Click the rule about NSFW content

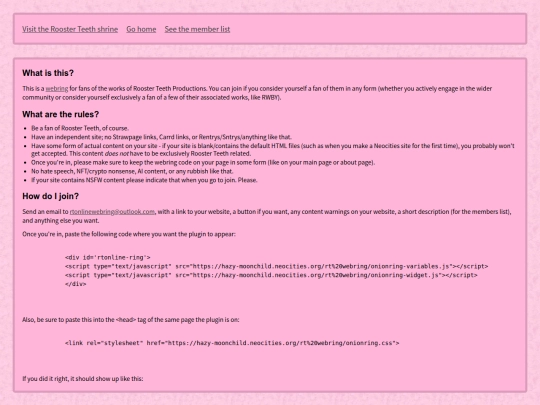coord(144,180)
